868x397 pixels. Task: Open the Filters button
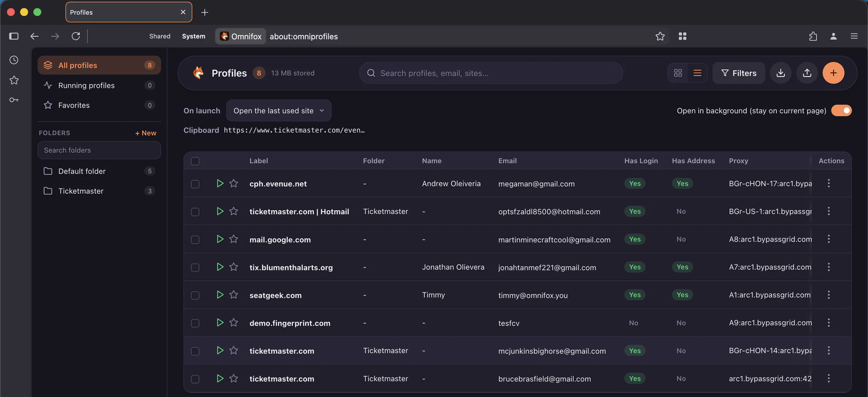(739, 73)
